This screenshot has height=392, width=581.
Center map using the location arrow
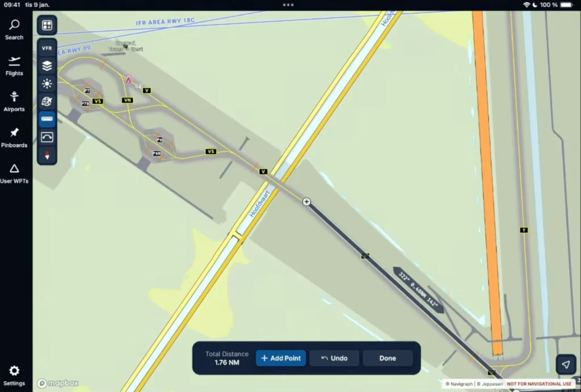pyautogui.click(x=566, y=364)
